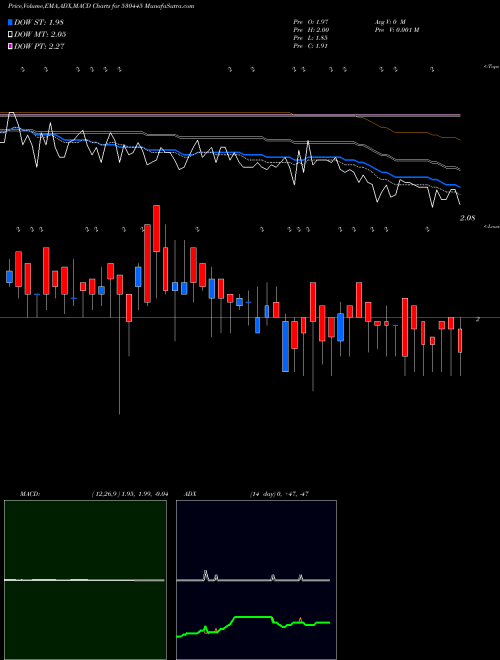Click the MACD panel heading label
500x660 pixels.
pyautogui.click(x=30, y=494)
